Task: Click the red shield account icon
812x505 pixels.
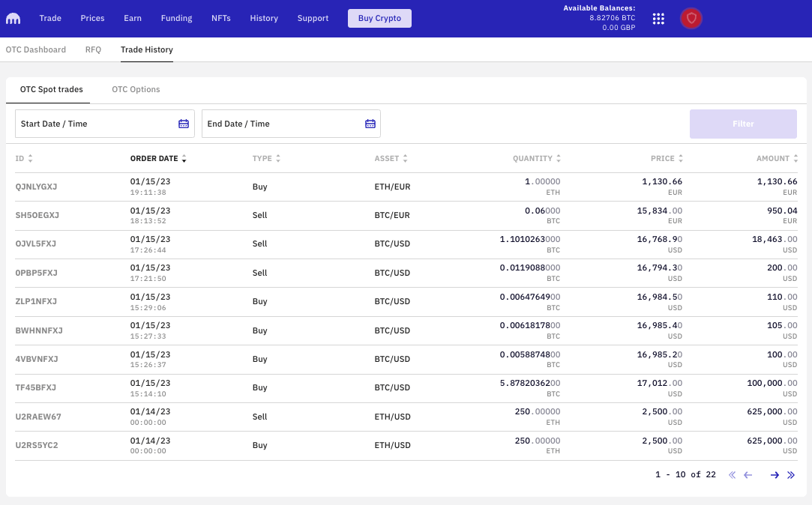Action: (691, 19)
